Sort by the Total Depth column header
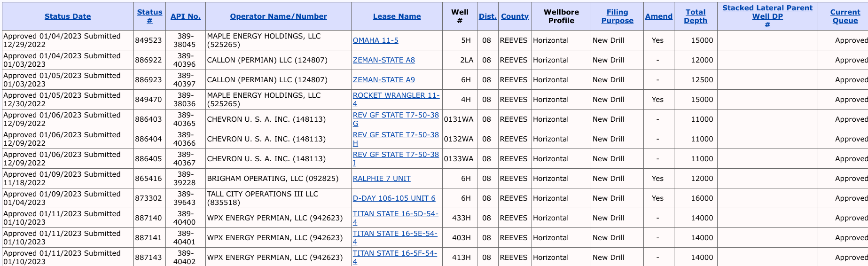 (x=696, y=16)
